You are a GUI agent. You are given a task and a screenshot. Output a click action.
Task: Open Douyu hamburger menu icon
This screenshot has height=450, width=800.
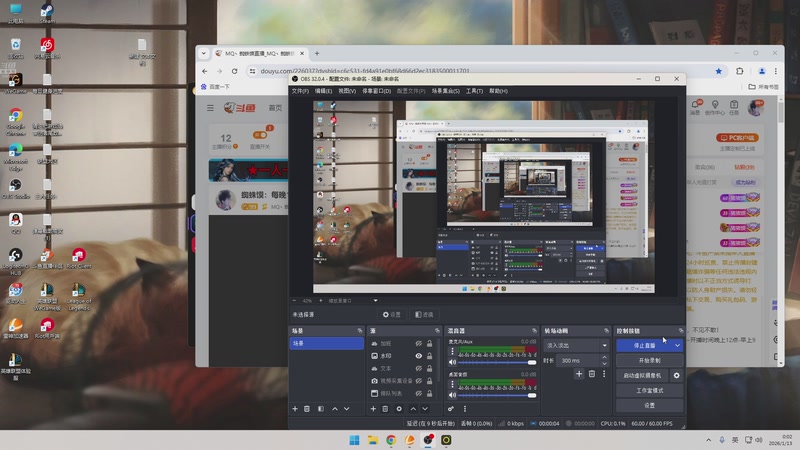(x=210, y=108)
